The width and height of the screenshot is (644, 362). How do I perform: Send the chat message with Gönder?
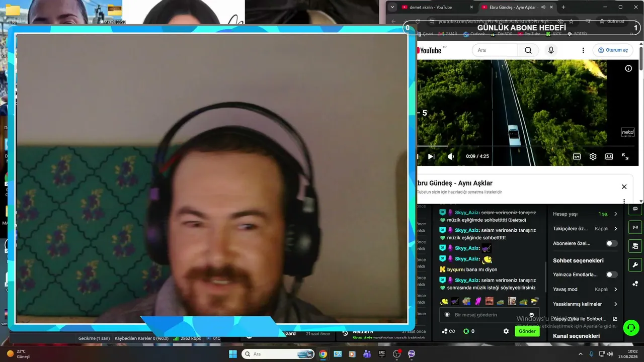(x=527, y=331)
